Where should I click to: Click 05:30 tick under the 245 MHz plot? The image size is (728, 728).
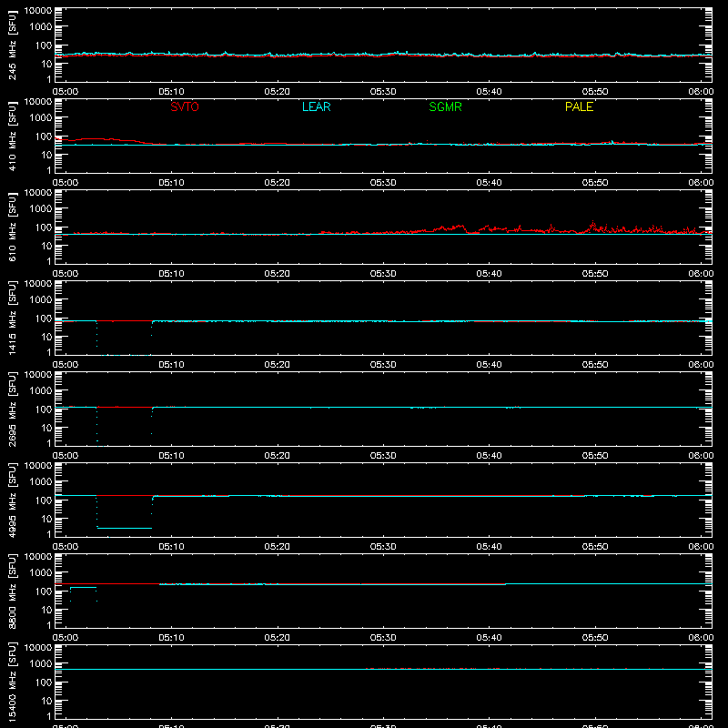click(x=383, y=92)
